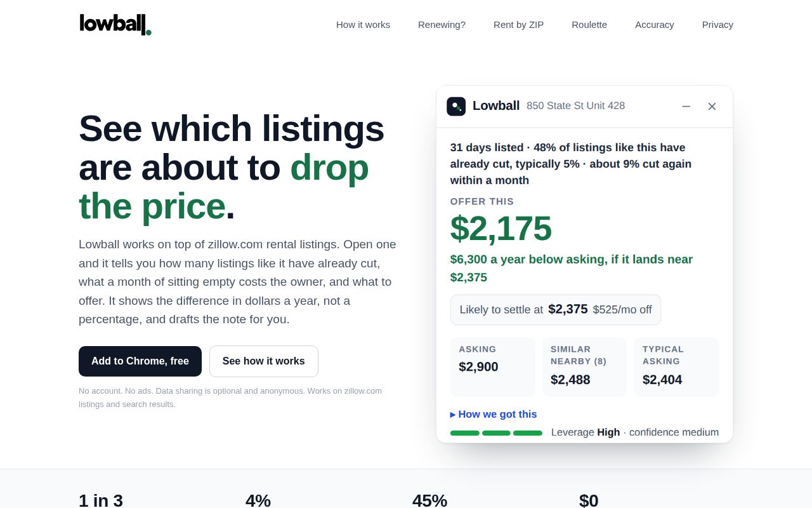812x508 pixels.
Task: Go to Rent by ZIP page
Action: point(518,25)
